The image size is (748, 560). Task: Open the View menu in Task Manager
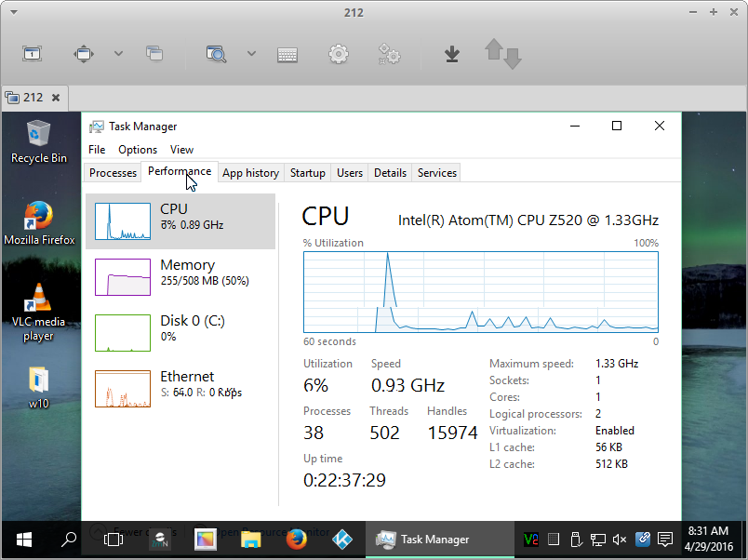181,150
